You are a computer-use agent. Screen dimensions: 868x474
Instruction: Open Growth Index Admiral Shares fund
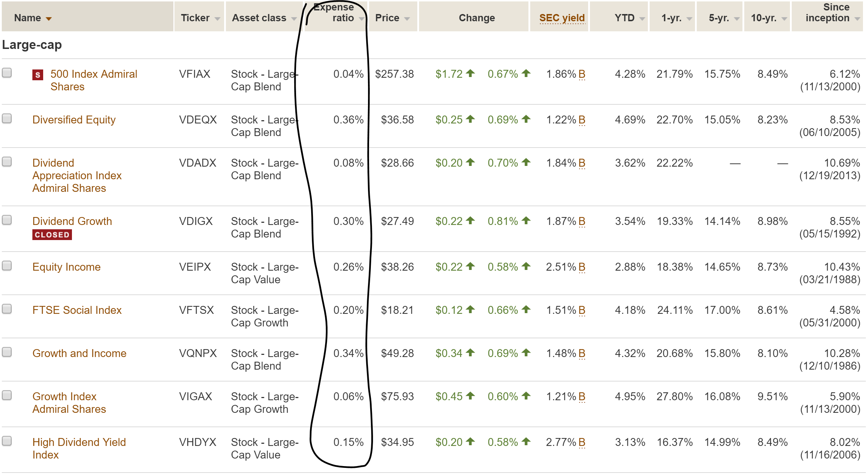[x=69, y=403]
